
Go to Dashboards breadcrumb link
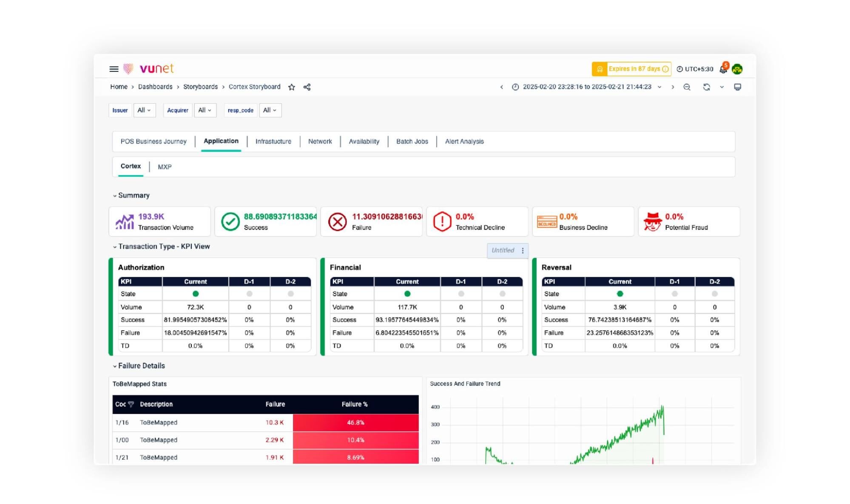point(155,87)
